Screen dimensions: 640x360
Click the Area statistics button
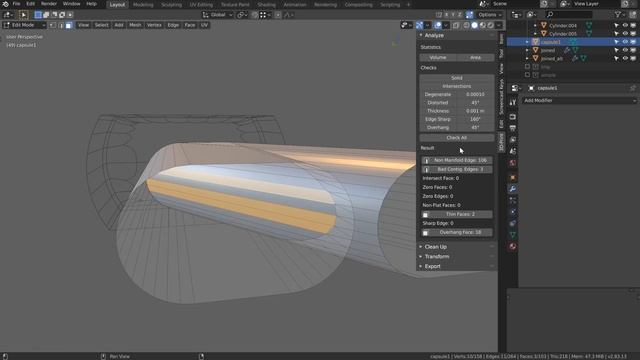pos(476,58)
